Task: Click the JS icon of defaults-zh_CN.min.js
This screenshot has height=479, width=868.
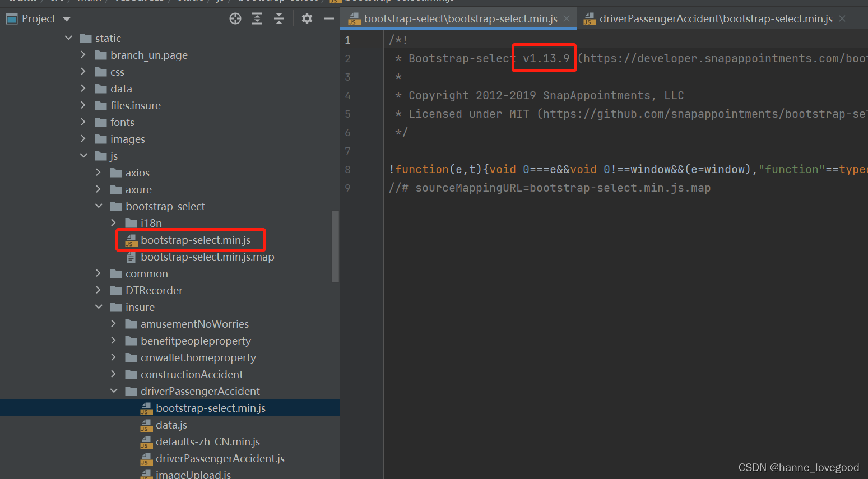Action: 146,442
